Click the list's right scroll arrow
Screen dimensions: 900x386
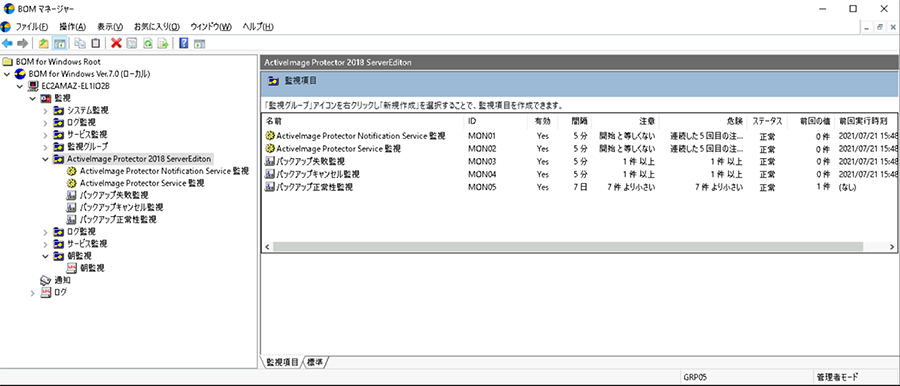click(891, 246)
